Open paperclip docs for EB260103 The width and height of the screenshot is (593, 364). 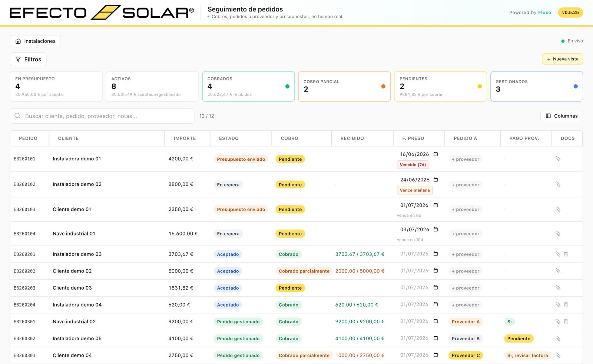558,209
